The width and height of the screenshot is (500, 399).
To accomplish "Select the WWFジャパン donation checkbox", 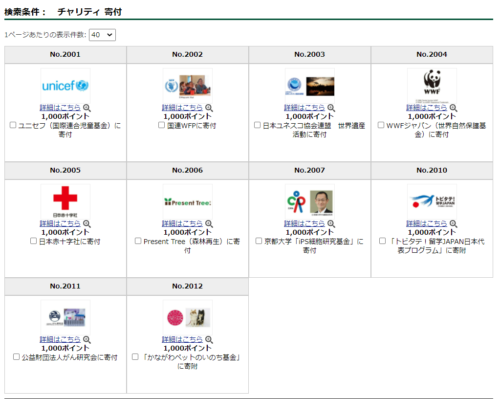I will tap(381, 125).
